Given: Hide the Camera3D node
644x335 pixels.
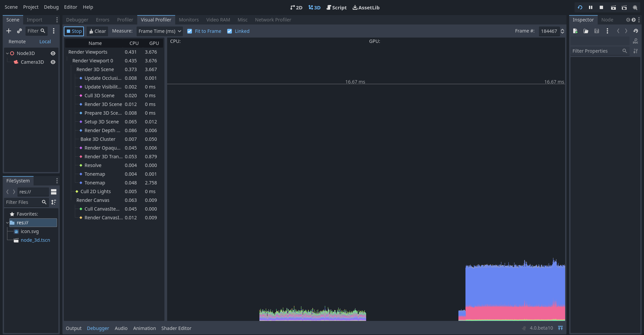Looking at the screenshot, I should [x=53, y=62].
